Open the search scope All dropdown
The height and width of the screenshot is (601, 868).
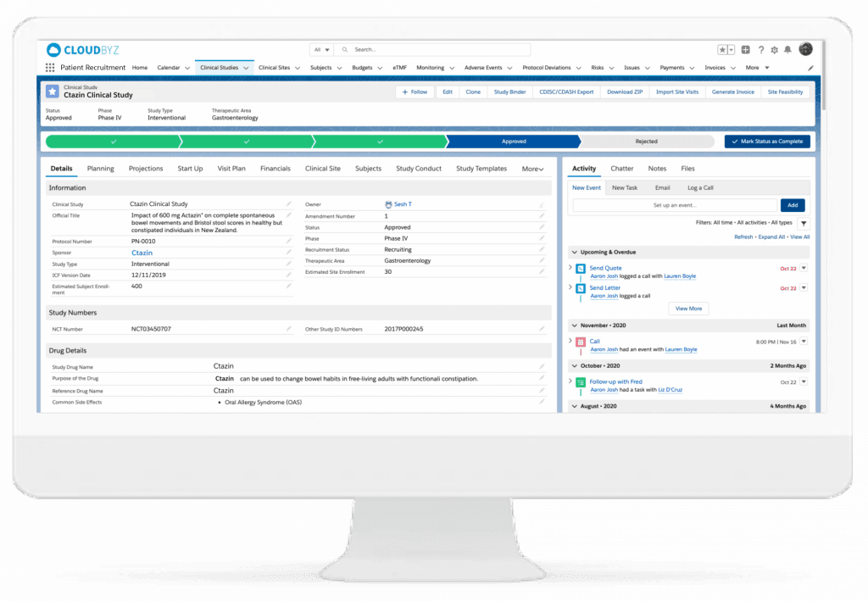(x=322, y=50)
